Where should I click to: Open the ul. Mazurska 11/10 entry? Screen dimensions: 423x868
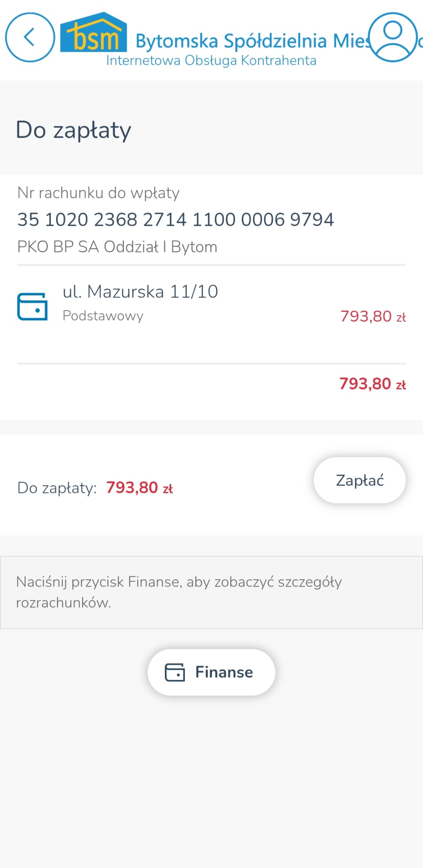tap(140, 292)
